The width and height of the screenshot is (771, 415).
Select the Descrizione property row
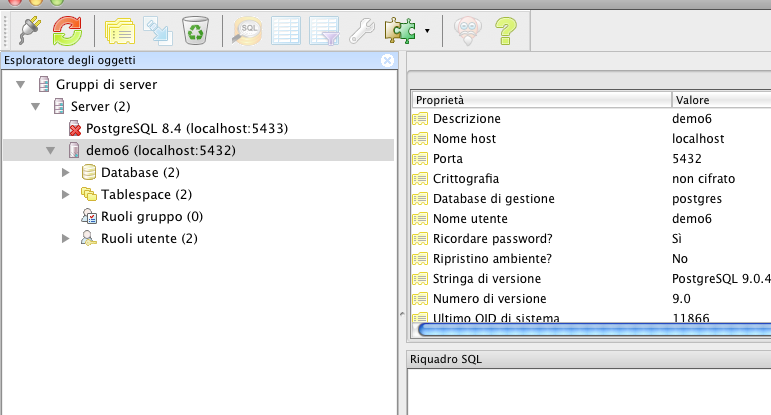click(592, 119)
